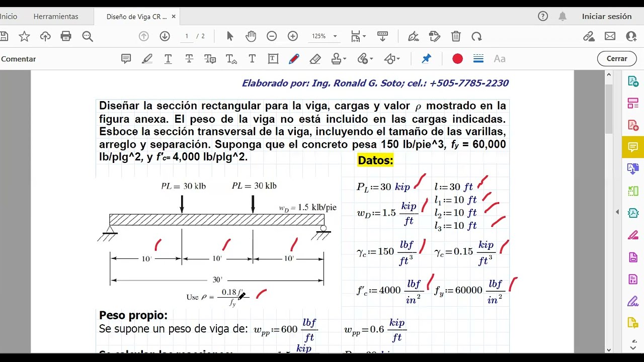
Task: Share the document with other people
Action: pyautogui.click(x=631, y=36)
